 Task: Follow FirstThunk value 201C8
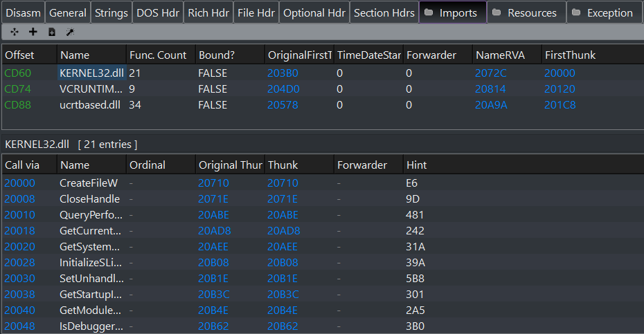point(560,105)
